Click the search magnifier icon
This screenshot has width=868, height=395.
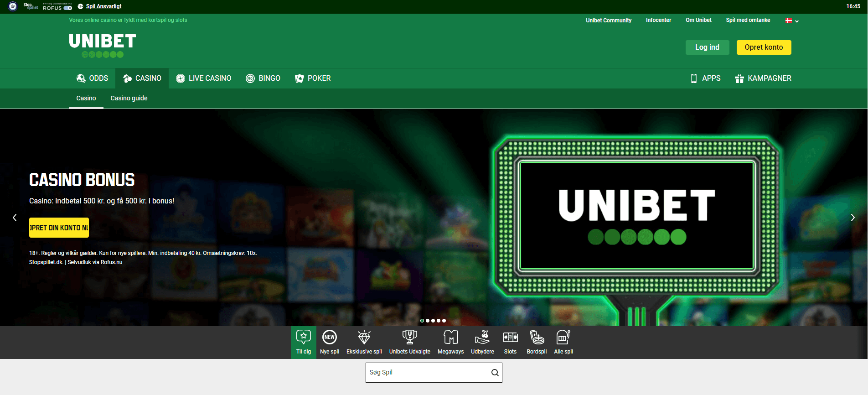click(x=495, y=373)
